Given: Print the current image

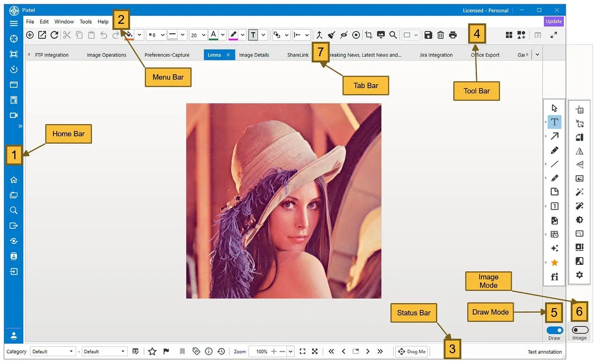Looking at the screenshot, I should point(453,35).
